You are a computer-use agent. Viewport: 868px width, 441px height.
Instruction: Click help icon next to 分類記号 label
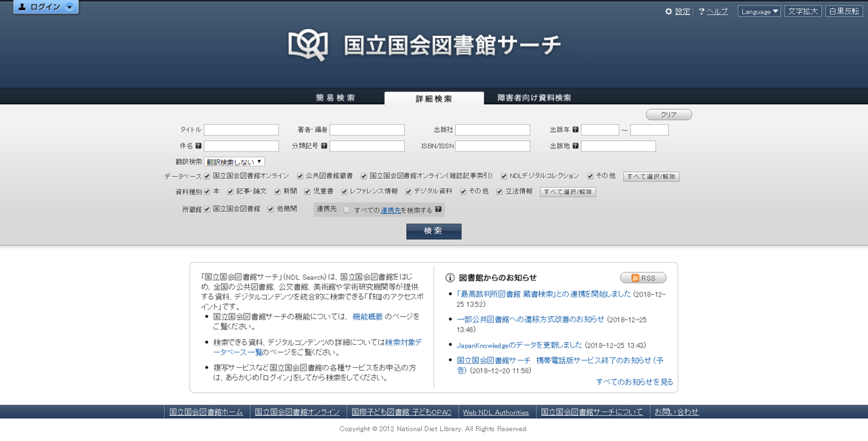(x=324, y=146)
